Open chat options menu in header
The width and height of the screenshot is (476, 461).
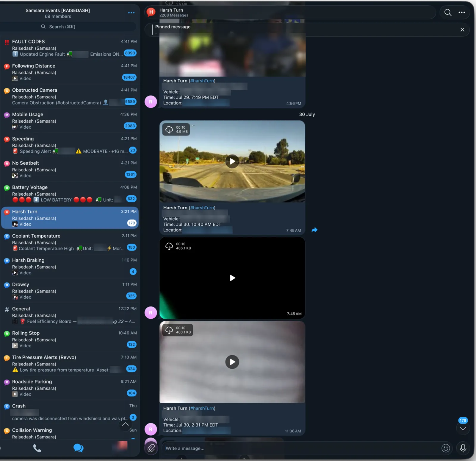coord(462,13)
